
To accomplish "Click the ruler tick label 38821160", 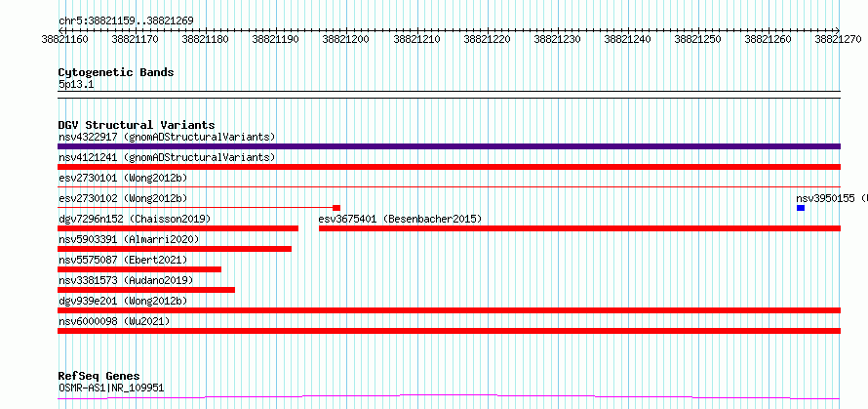I will [x=64, y=39].
